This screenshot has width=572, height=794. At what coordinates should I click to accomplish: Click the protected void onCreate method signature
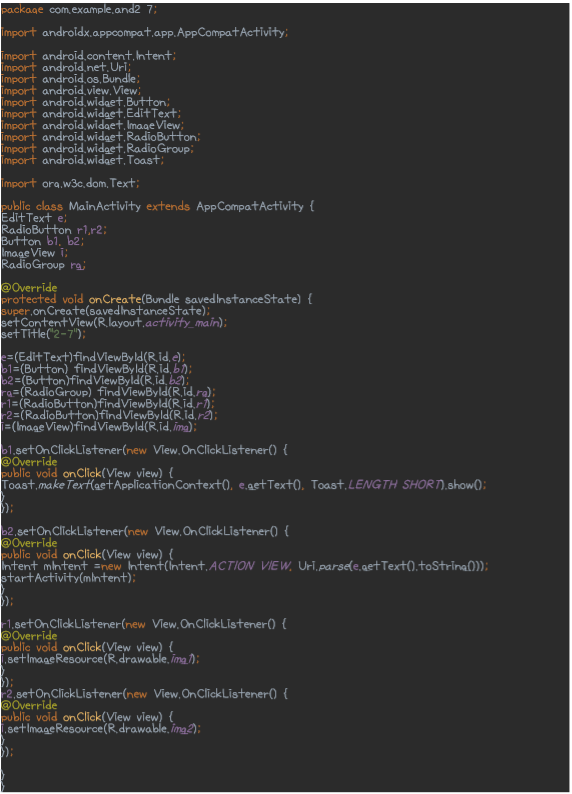pyautogui.click(x=156, y=299)
